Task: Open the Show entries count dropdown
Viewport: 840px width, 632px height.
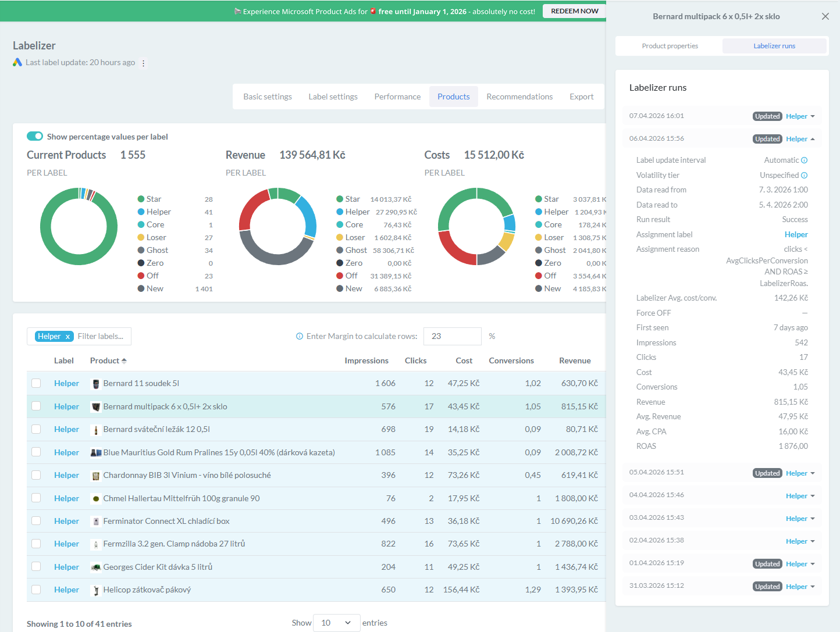Action: (x=336, y=623)
